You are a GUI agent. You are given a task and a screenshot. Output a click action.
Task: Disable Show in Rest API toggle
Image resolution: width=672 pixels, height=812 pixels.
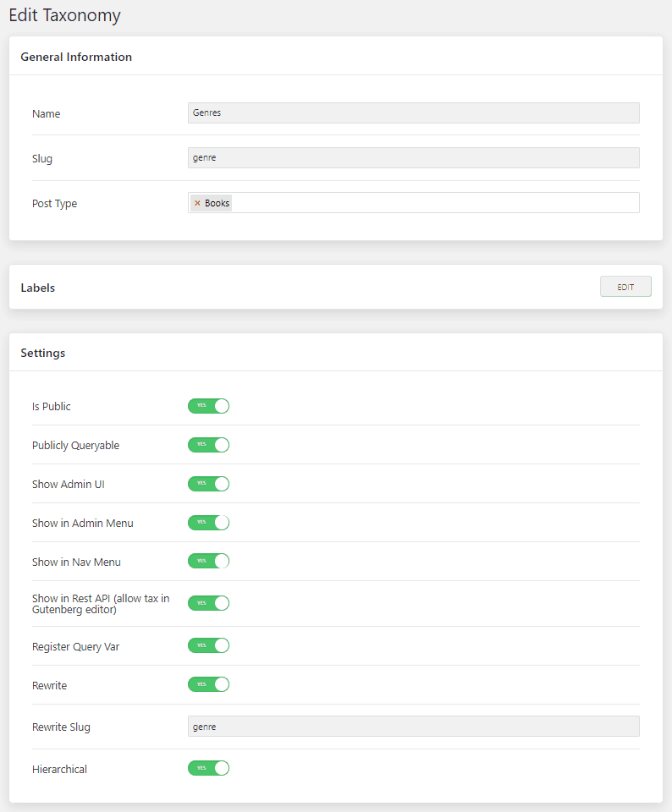(x=208, y=603)
